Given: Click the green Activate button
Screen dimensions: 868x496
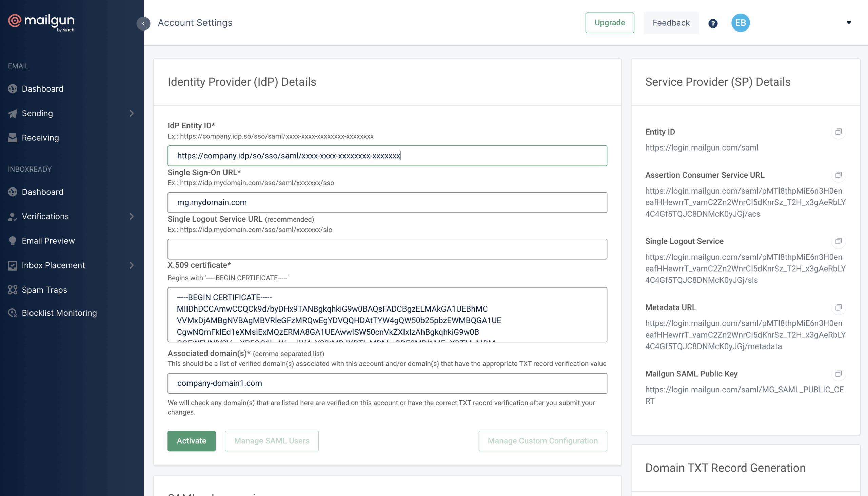Looking at the screenshot, I should (x=192, y=441).
